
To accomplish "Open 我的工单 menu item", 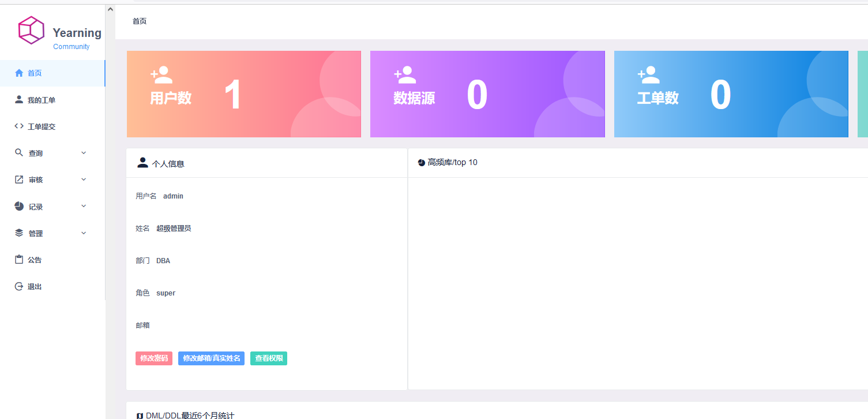I will click(52, 100).
